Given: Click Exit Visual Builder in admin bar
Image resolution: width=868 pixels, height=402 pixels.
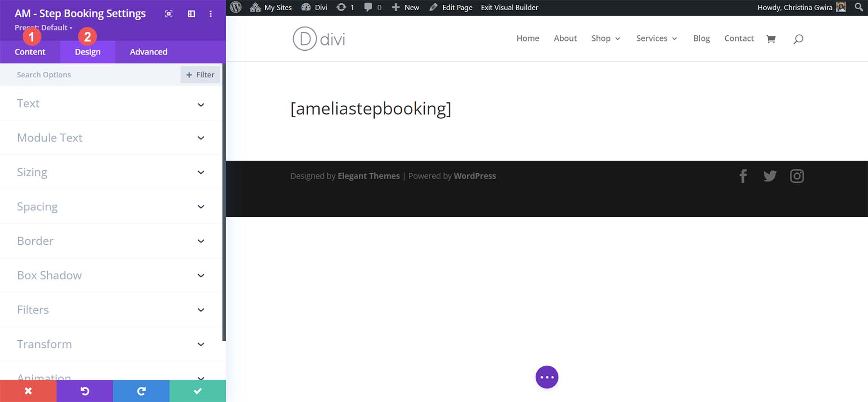Looking at the screenshot, I should pos(509,8).
